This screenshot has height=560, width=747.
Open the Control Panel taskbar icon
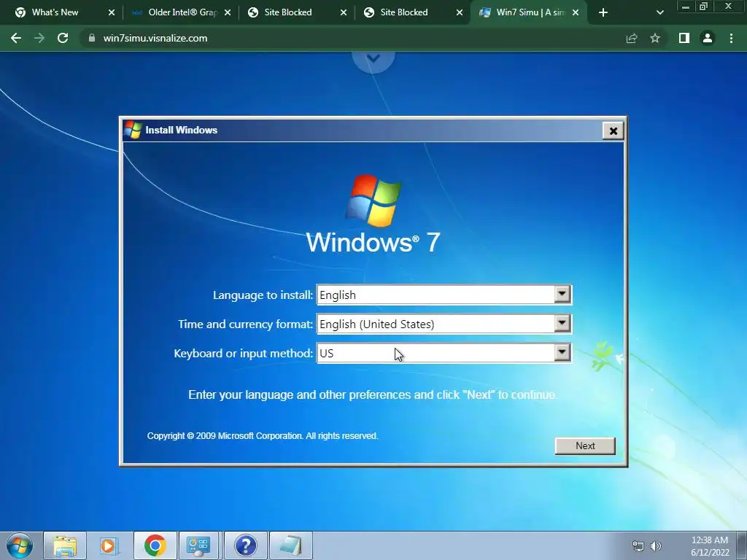(x=199, y=545)
